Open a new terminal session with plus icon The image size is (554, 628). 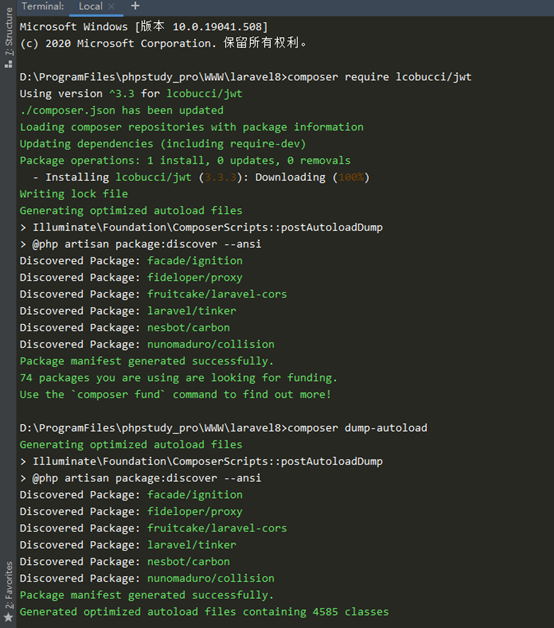[x=135, y=6]
